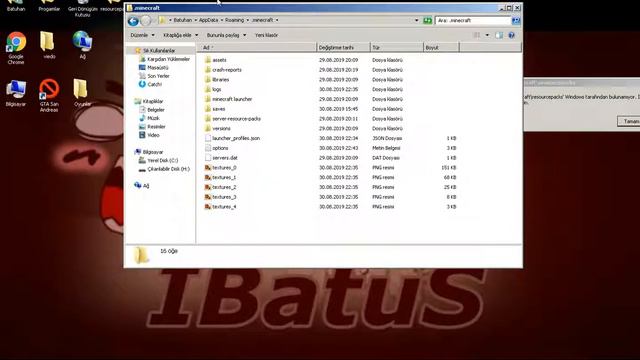This screenshot has width=640, height=360.
Task: Select Bilgisayar in the navigation pane
Action: coord(153,152)
